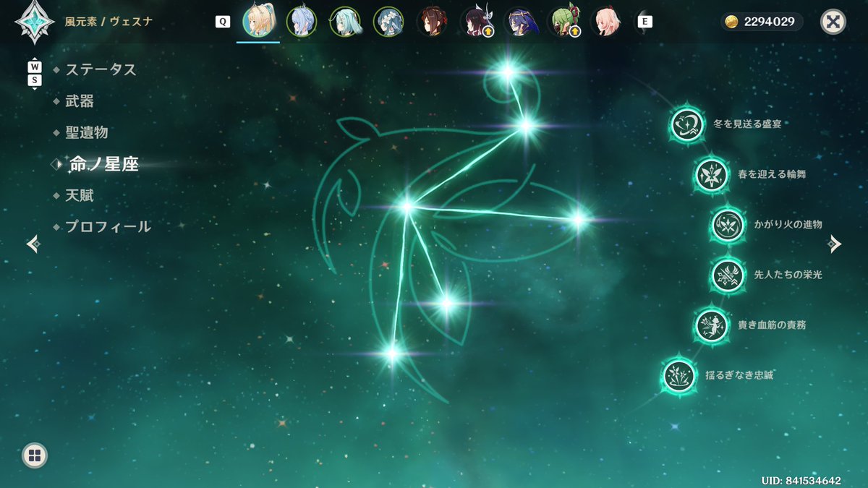Open the かがり火の進物 constellation icon
Viewport: 868px width, 488px height.
tap(728, 225)
